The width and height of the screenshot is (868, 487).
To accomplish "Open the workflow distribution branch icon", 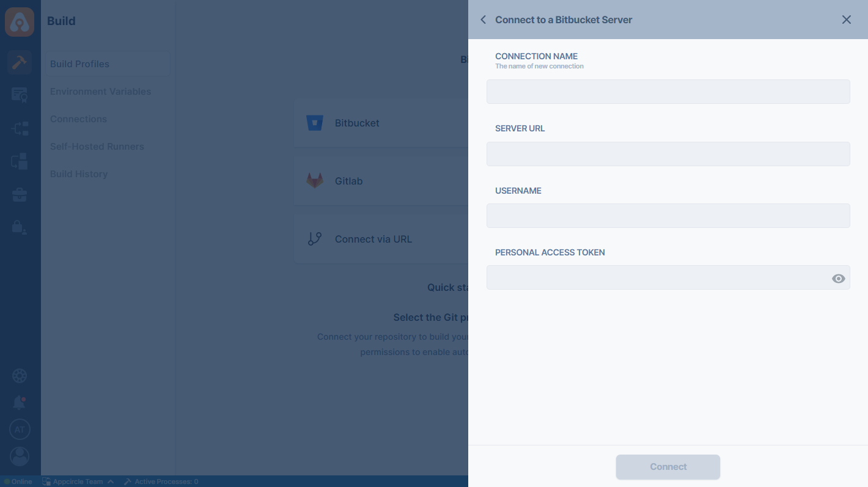I will tap(20, 128).
